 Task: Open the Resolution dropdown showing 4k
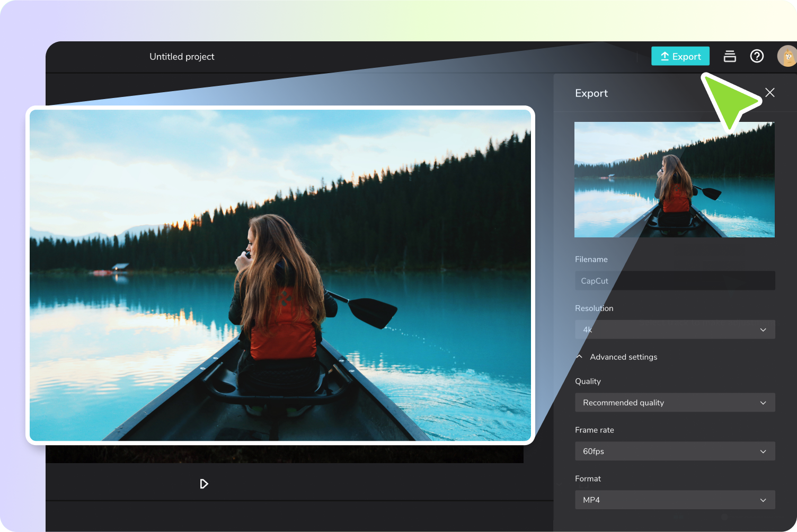click(675, 330)
